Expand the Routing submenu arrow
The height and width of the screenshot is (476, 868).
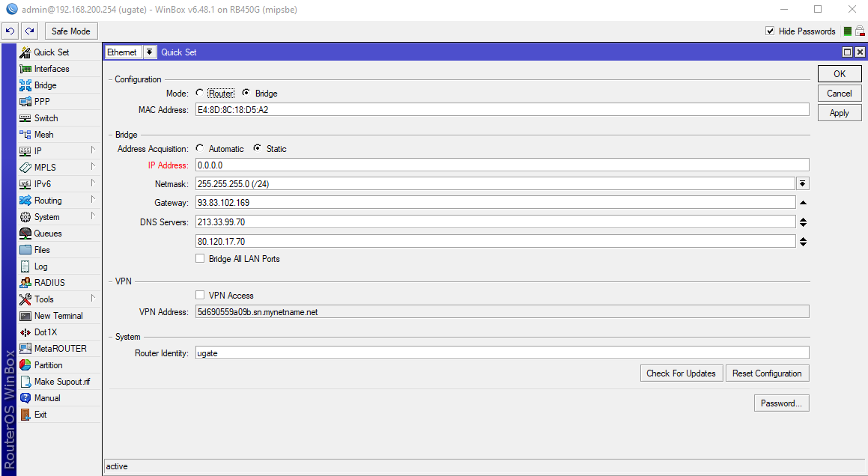click(93, 200)
